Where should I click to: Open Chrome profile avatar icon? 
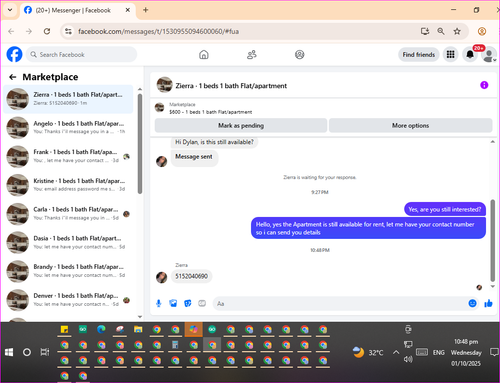click(482, 31)
